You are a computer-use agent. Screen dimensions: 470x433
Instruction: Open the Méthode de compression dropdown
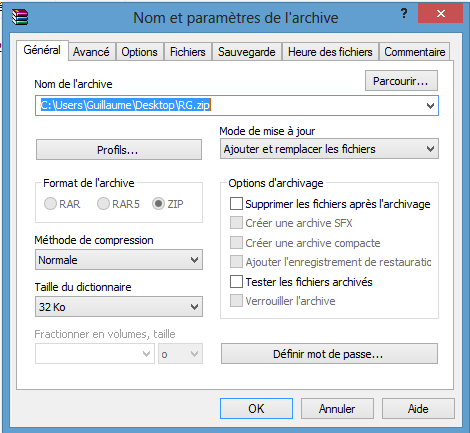(x=119, y=260)
